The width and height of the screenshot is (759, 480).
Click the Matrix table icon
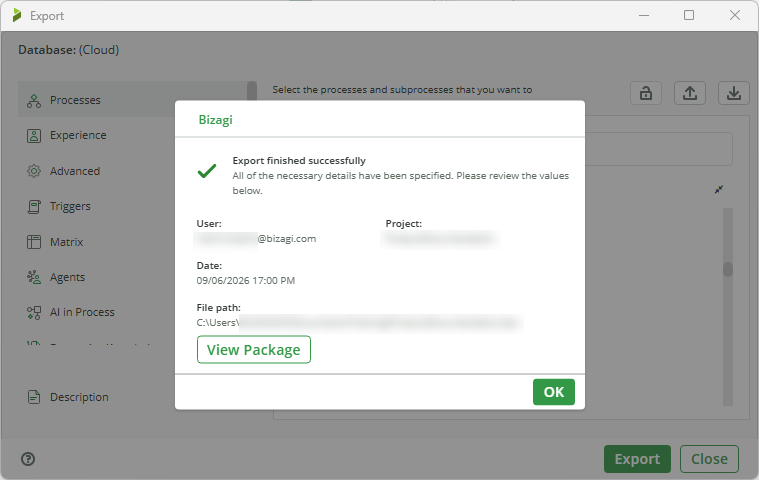[x=34, y=242]
